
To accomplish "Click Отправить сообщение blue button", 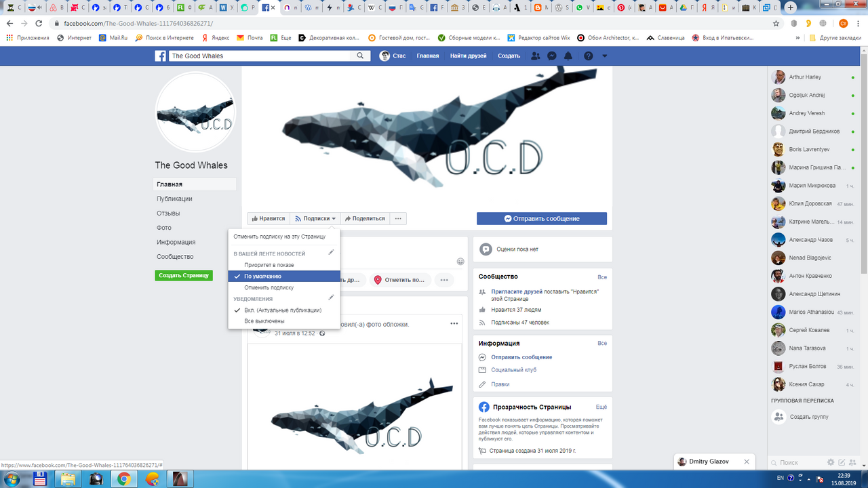I will click(542, 218).
